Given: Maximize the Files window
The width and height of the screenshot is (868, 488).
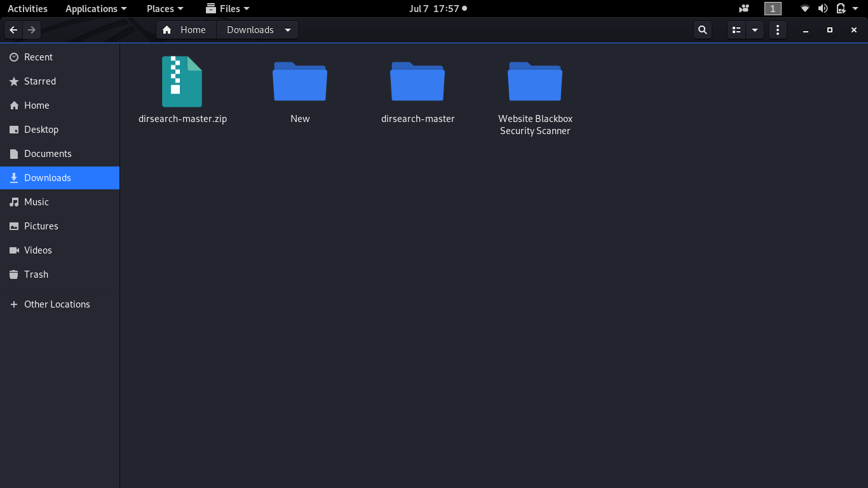Looking at the screenshot, I should tap(830, 30).
